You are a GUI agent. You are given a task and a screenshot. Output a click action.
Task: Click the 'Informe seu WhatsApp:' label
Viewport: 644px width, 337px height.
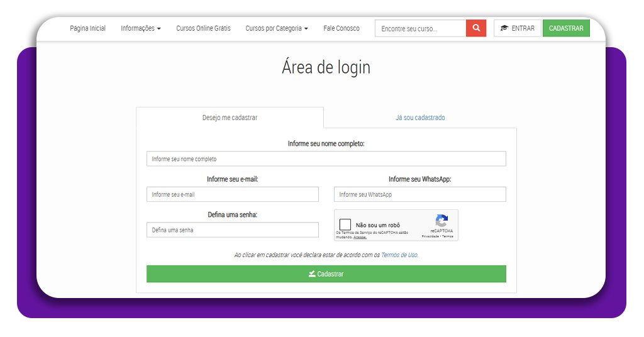419,179
